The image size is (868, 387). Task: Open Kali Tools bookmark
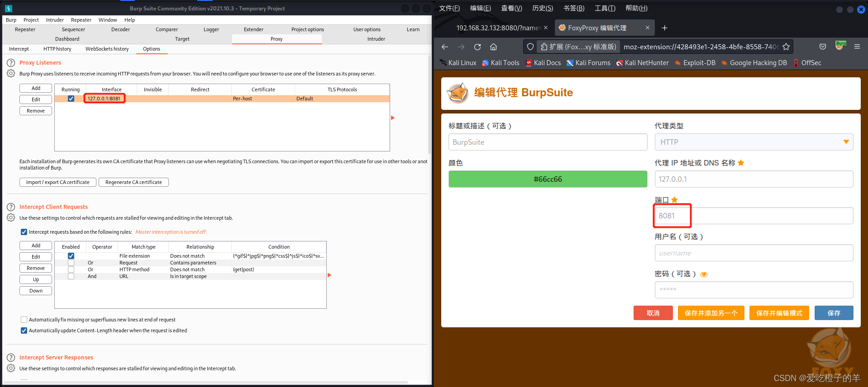pos(501,63)
